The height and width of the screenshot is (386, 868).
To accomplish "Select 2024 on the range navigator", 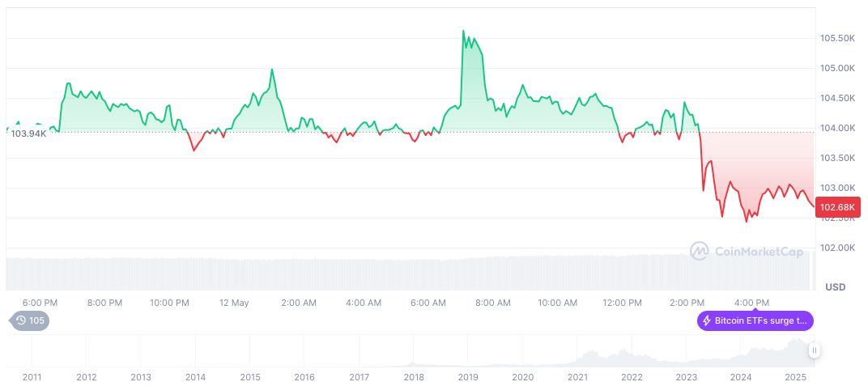I will click(741, 377).
